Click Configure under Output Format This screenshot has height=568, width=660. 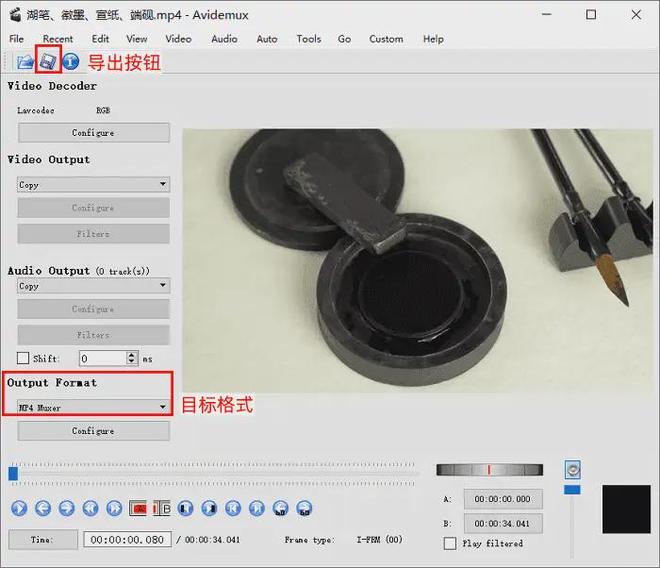(x=93, y=431)
